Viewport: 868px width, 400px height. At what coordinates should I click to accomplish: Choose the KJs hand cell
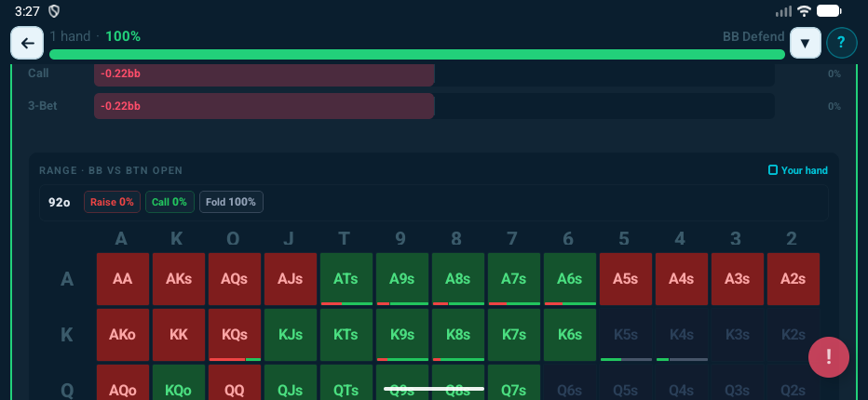[x=290, y=335]
